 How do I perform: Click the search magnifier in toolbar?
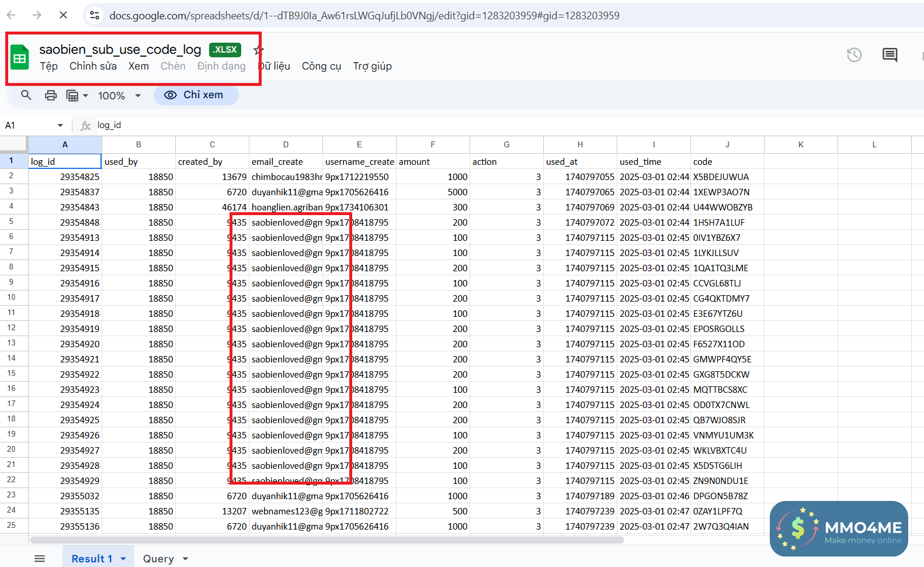point(26,95)
